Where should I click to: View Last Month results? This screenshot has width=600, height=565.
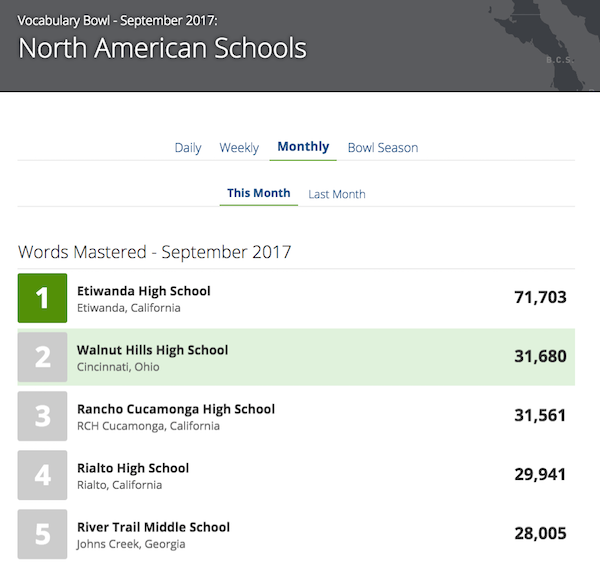tap(337, 194)
